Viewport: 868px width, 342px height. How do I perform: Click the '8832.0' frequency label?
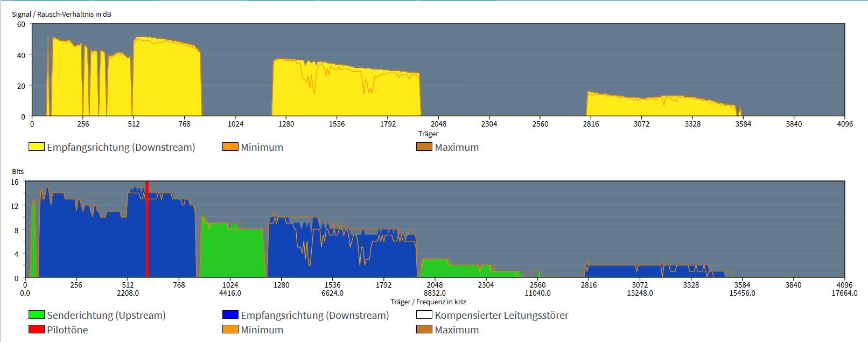(435, 294)
